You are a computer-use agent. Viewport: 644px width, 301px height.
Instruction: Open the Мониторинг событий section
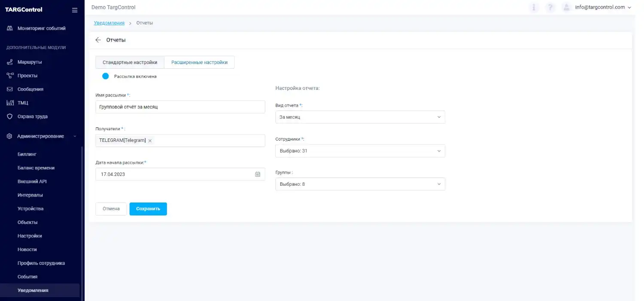point(41,28)
